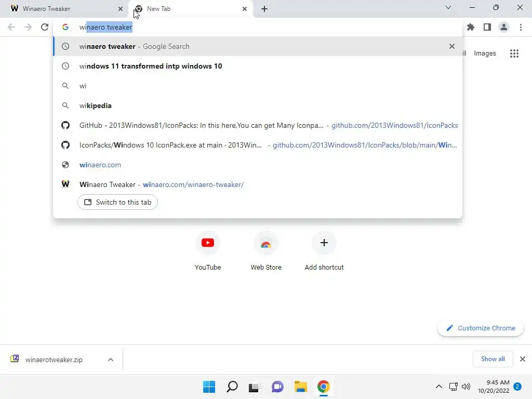Open File Explorer from the taskbar

click(x=301, y=387)
